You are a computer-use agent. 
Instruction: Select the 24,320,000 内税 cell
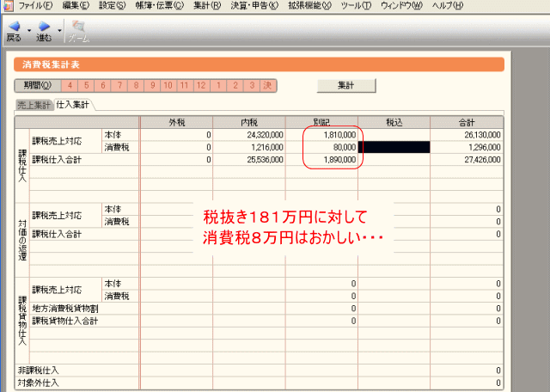click(249, 135)
